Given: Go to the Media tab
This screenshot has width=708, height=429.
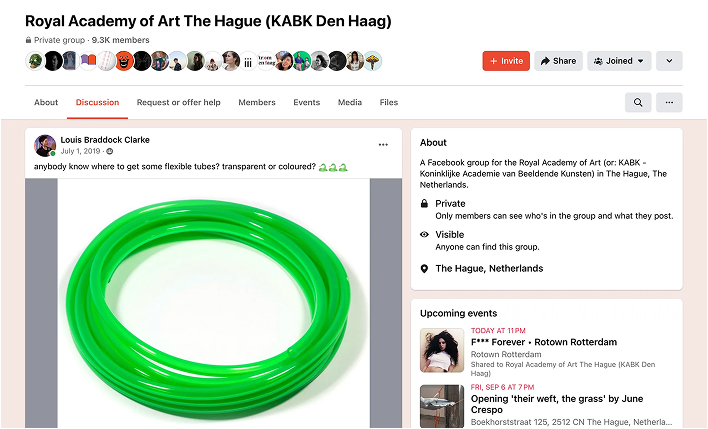Looking at the screenshot, I should (350, 103).
